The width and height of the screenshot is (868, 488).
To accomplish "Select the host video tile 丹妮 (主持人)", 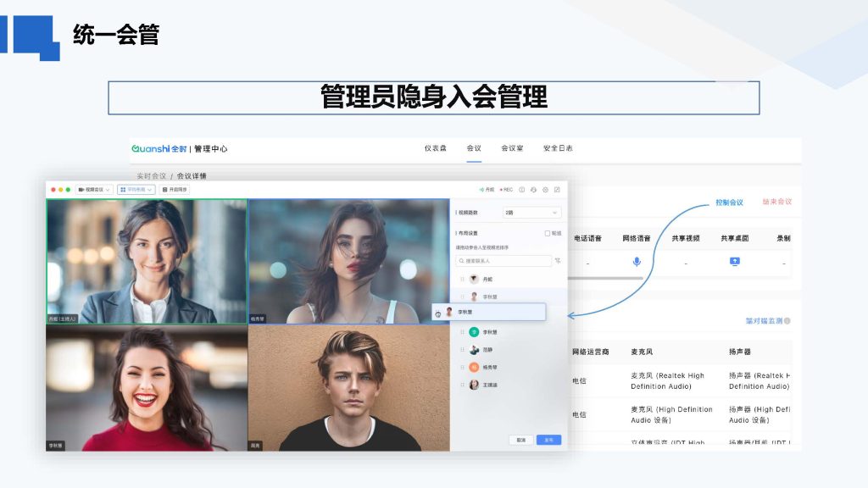I will pyautogui.click(x=147, y=261).
